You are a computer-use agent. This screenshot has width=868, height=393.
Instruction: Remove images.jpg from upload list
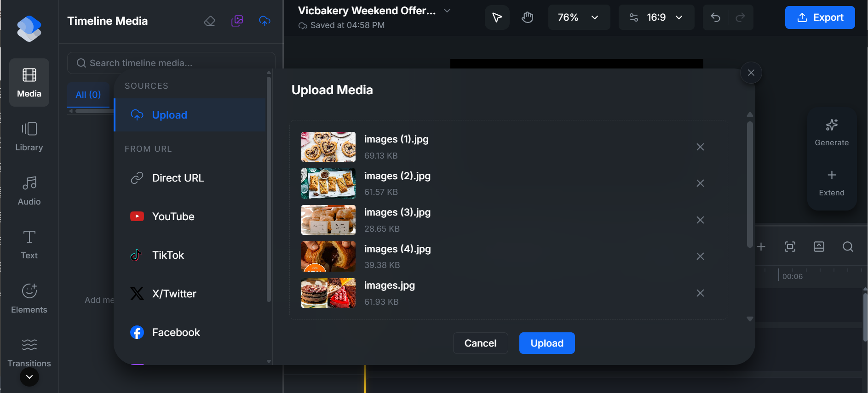coord(700,293)
